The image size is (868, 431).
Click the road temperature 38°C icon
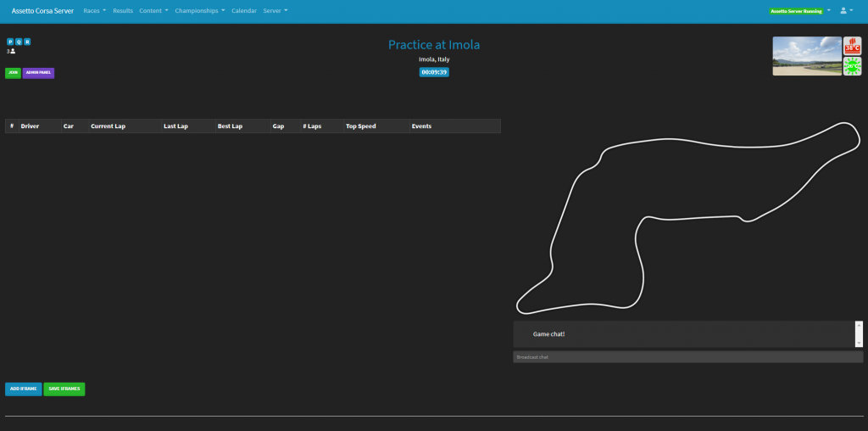pyautogui.click(x=853, y=46)
